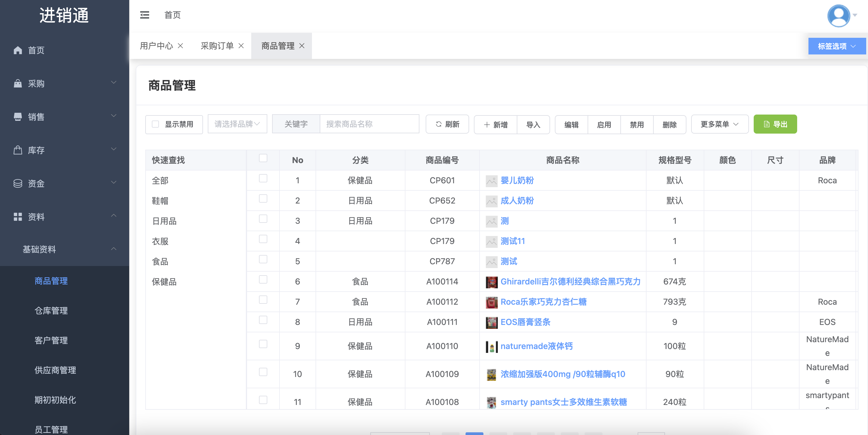Switch to 采购订单 tab
868x435 pixels.
[217, 46]
